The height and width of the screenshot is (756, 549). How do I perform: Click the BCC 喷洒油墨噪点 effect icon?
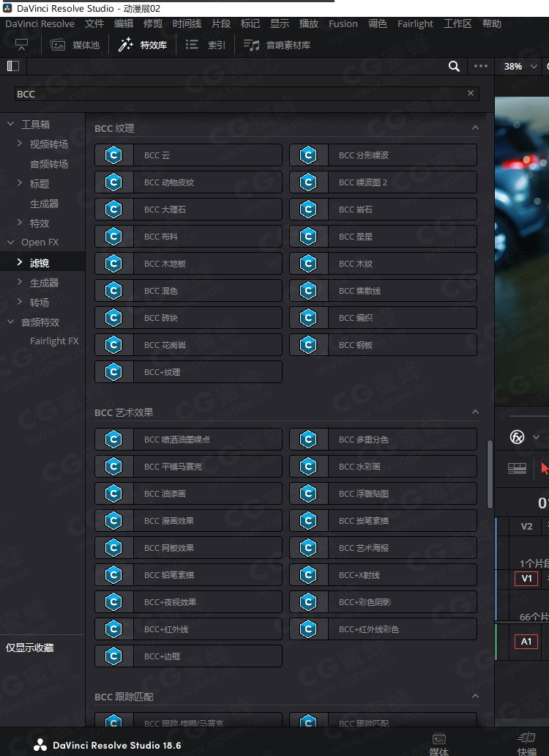pyautogui.click(x=113, y=440)
